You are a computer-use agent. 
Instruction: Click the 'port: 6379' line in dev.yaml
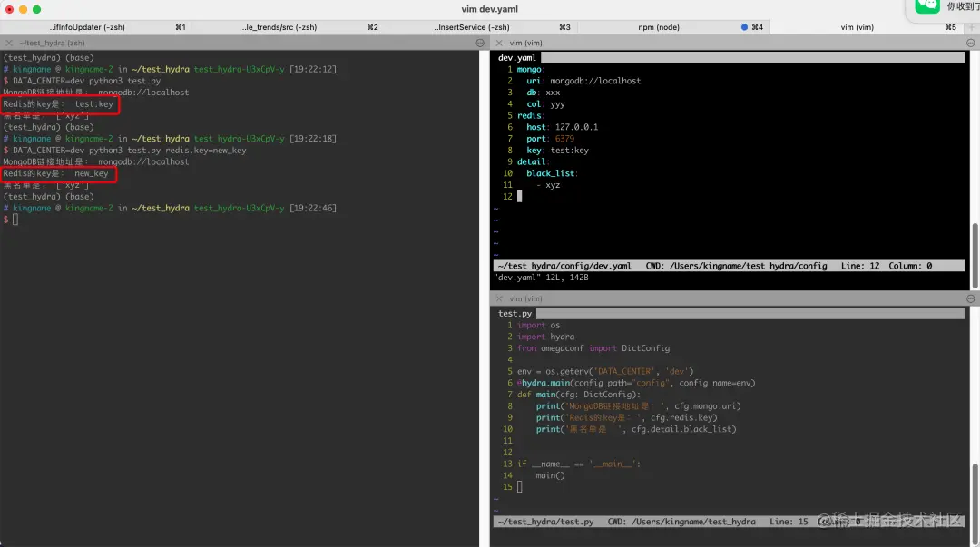pyautogui.click(x=550, y=139)
